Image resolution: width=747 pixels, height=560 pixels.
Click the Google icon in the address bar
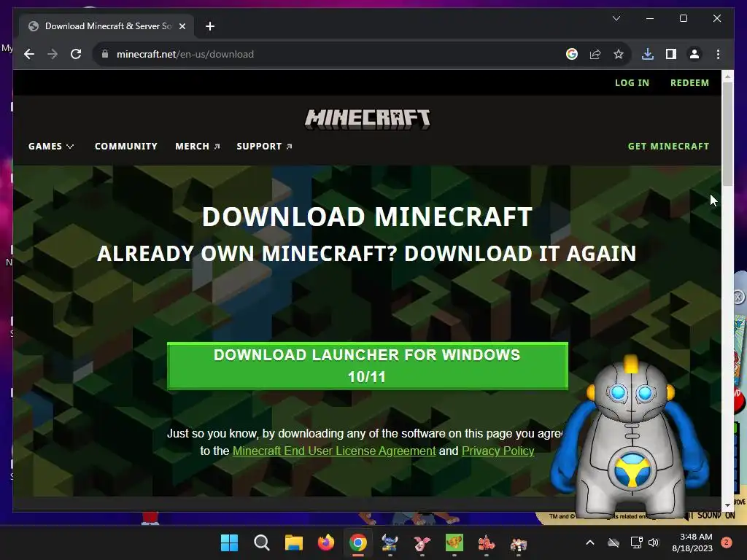pyautogui.click(x=572, y=54)
